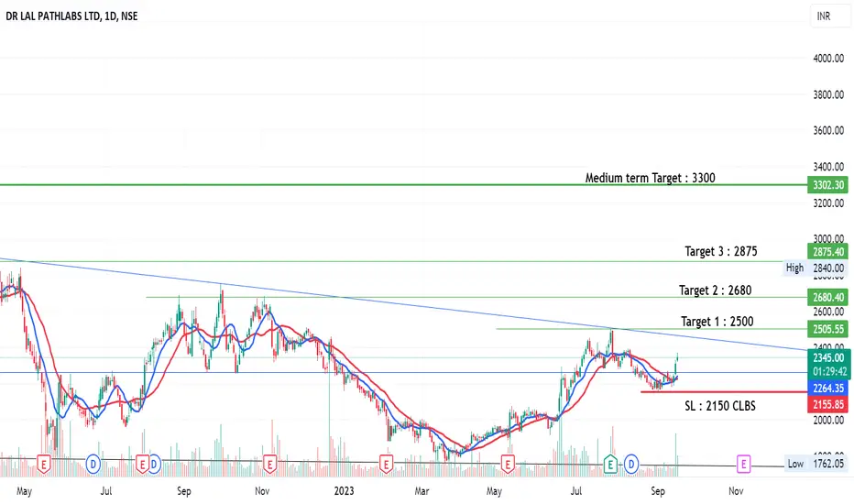Viewport: 854px width, 504px height.
Task: Click the Low 1762.05 label
Action: (x=816, y=464)
